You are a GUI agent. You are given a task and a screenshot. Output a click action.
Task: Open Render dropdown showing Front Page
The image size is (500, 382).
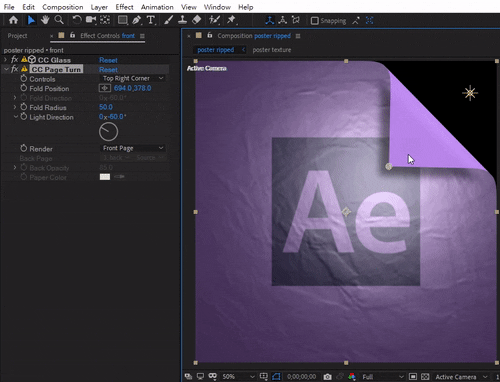coord(133,148)
